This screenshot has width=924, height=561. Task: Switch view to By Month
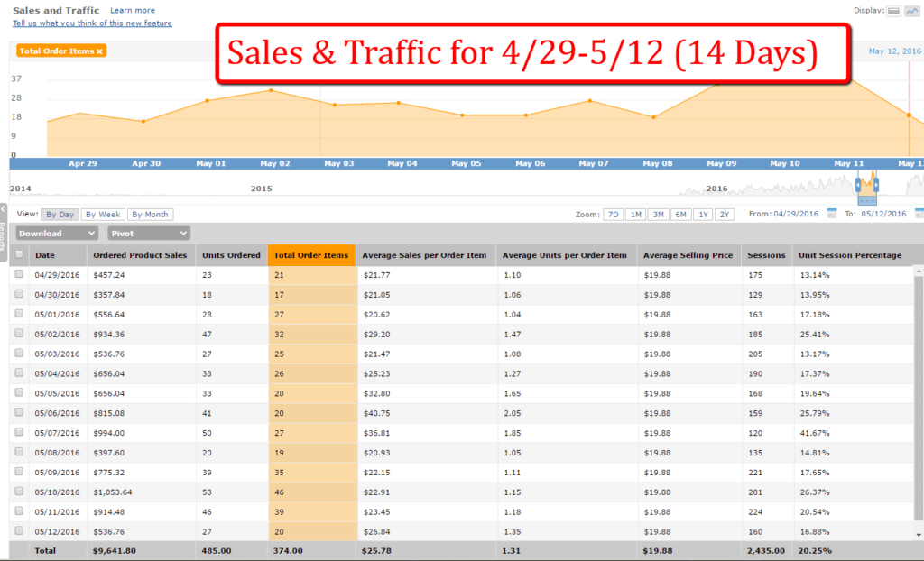pos(150,215)
